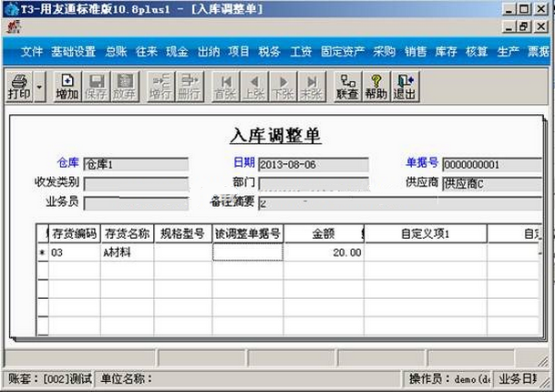Go to next record with 下张
The image size is (555, 392).
(283, 86)
